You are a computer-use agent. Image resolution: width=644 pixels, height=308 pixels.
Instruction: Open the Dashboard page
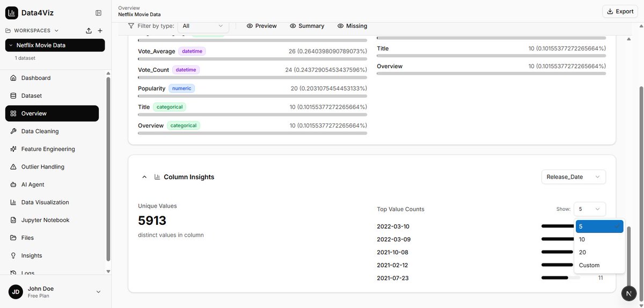click(x=52, y=78)
